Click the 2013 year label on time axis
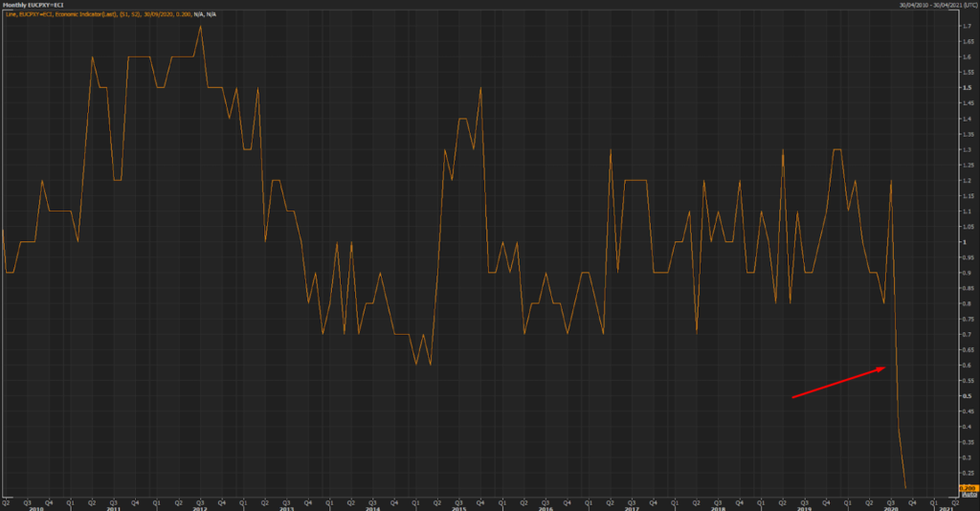 [x=286, y=508]
